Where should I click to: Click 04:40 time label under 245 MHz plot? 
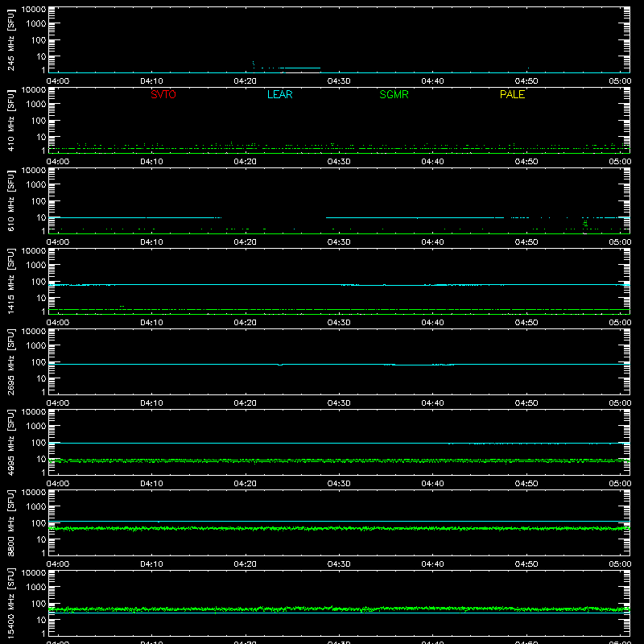pos(432,81)
